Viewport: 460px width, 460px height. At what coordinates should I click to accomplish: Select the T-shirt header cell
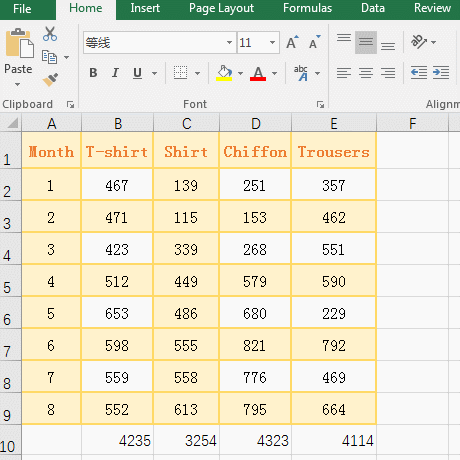tap(117, 150)
